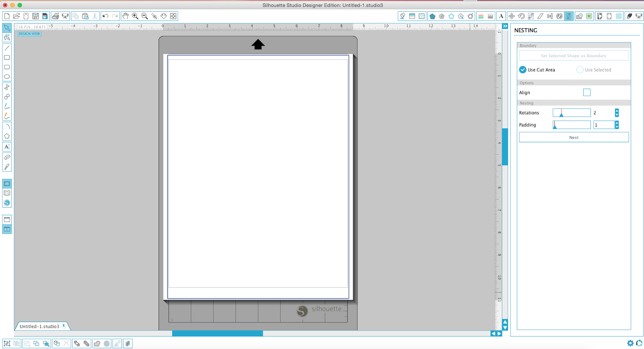
Task: Open the Scale panel icon
Action: (x=531, y=16)
